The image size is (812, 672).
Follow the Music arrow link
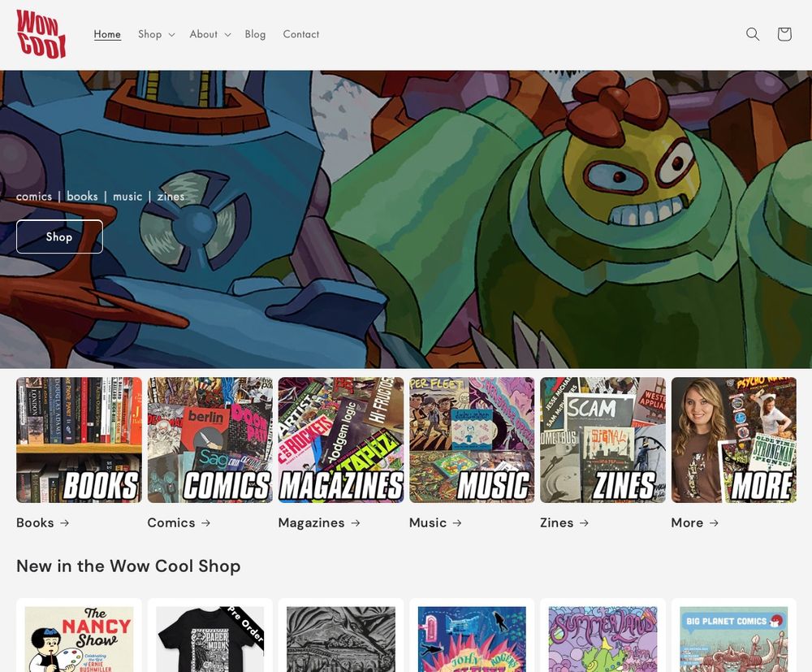pos(435,522)
